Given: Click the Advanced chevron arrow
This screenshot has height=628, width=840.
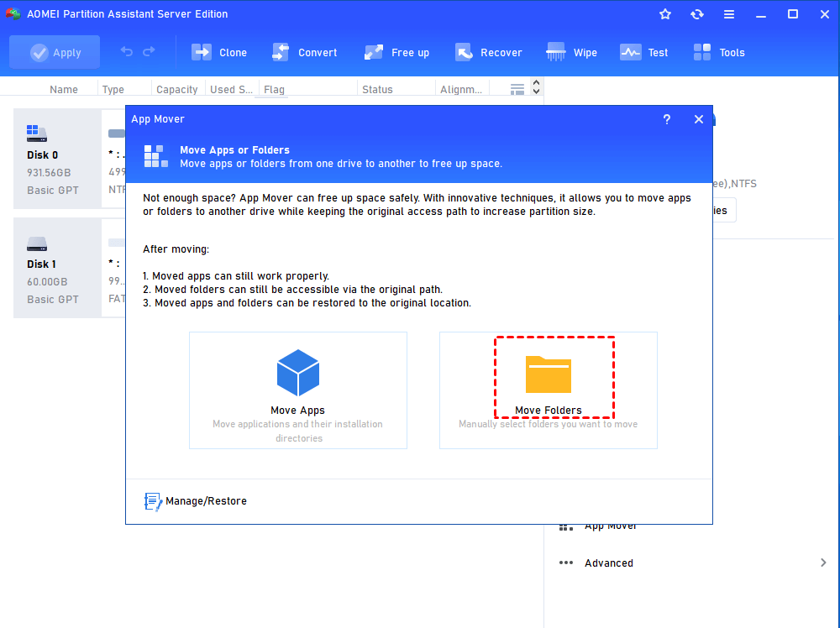Looking at the screenshot, I should point(823,563).
